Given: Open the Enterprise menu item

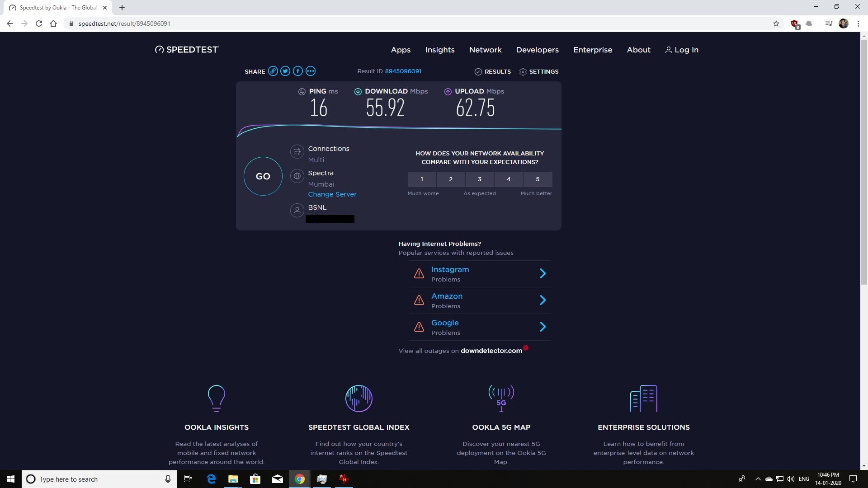Looking at the screenshot, I should pyautogui.click(x=593, y=50).
